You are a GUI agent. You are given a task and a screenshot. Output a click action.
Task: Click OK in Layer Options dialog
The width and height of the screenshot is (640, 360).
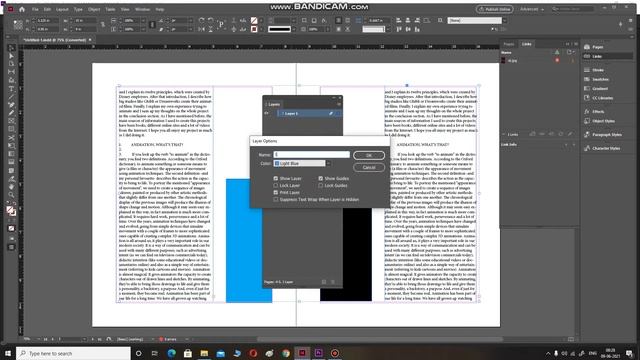[x=369, y=156]
